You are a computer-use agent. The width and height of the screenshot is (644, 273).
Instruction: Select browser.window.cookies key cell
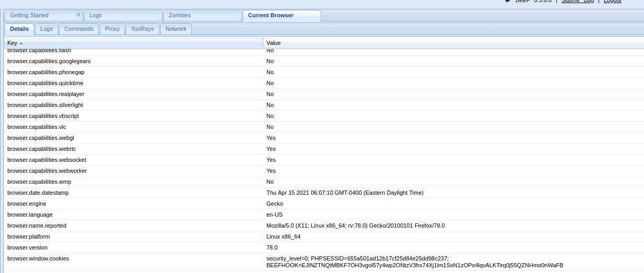tap(38, 258)
